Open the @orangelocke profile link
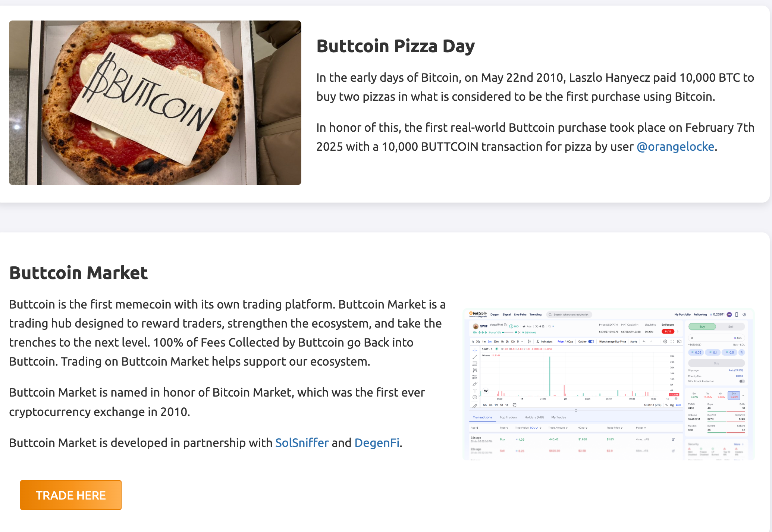This screenshot has width=772, height=532. 675,147
